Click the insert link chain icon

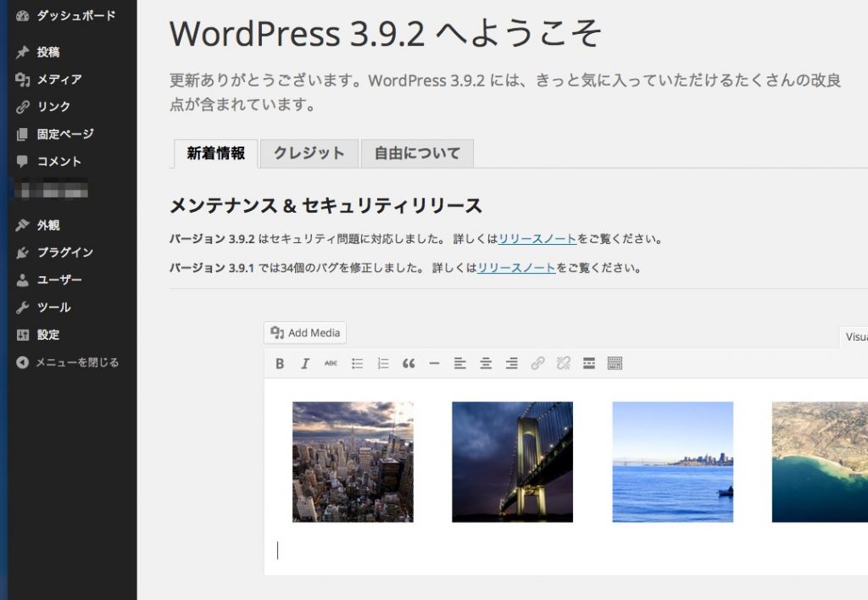coord(537,364)
